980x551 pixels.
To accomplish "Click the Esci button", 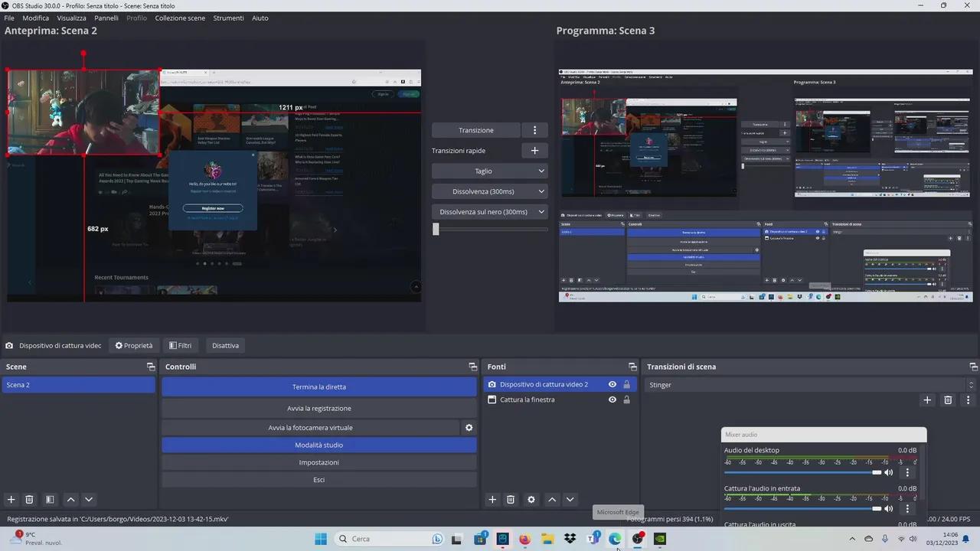I will point(319,480).
